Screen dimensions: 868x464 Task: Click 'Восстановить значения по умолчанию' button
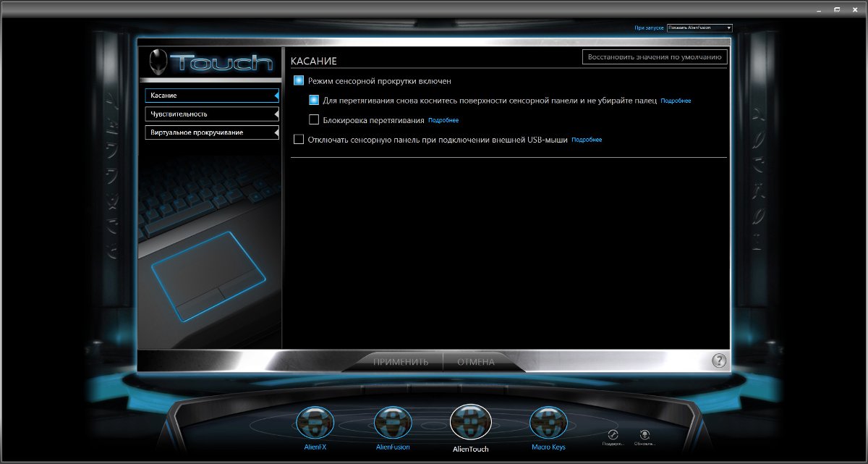[x=655, y=57]
